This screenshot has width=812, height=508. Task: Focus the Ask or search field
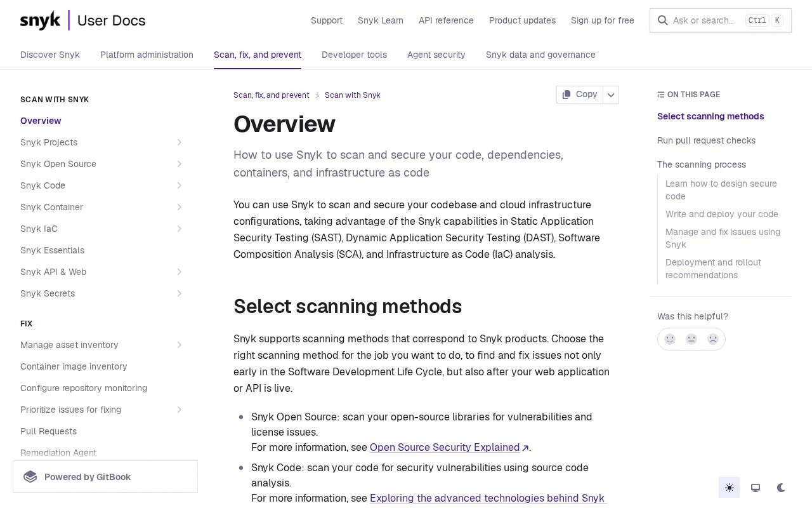click(x=721, y=20)
